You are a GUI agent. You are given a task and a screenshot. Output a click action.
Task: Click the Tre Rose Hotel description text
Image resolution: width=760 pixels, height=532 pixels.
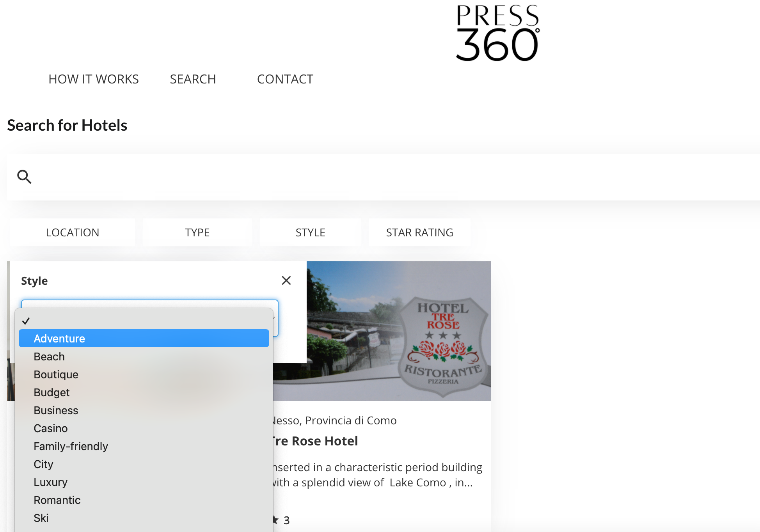pyautogui.click(x=378, y=475)
